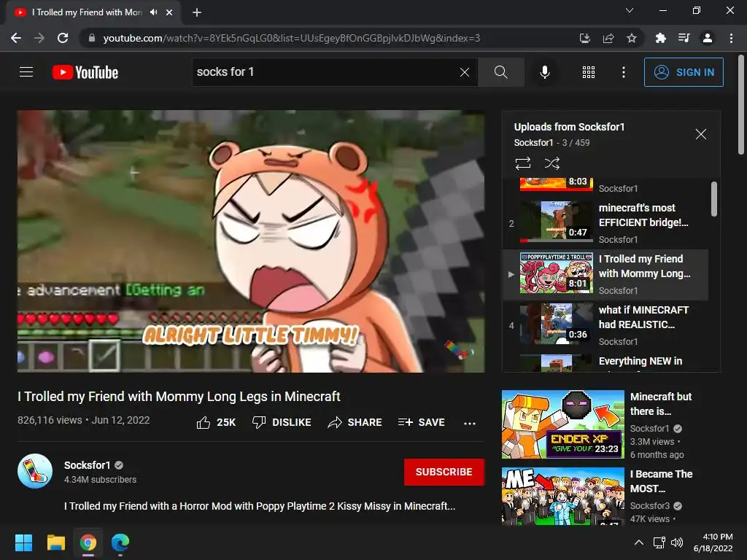Go back in browser history

pyautogui.click(x=16, y=38)
